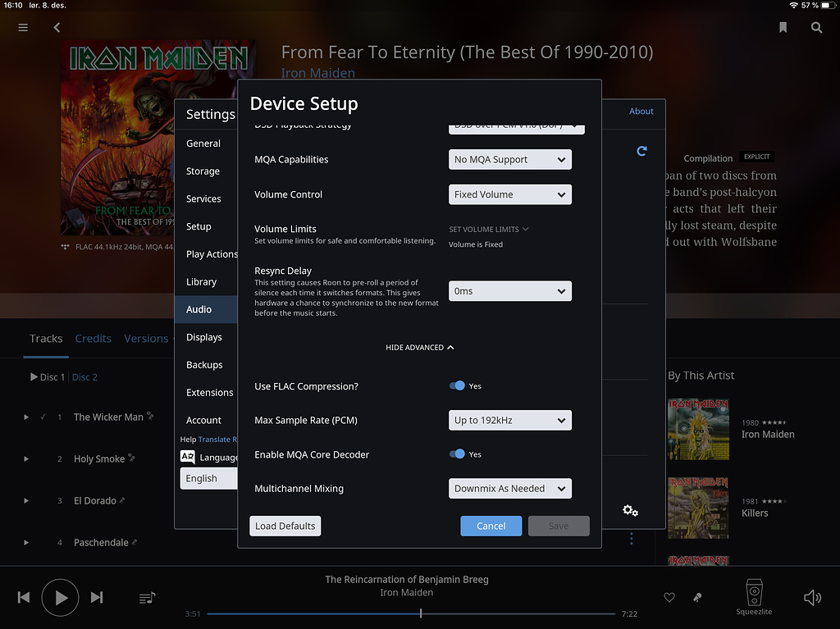This screenshot has height=629, width=840.
Task: Open the About page
Action: 641,111
